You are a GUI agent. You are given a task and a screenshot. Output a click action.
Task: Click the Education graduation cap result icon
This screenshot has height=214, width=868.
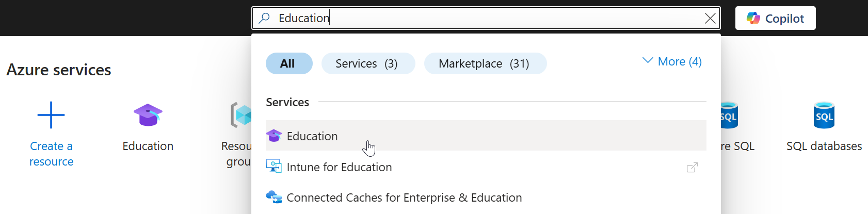tap(274, 136)
